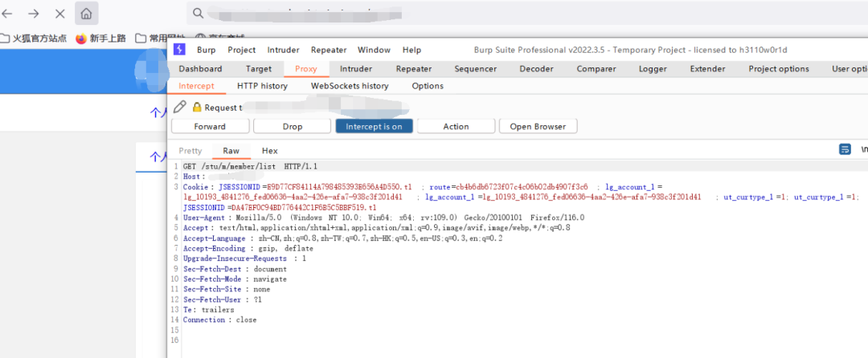Screen dimensions: 868x358
Task: Click the Upgrade-Insecure-Requests header line
Action: pyautogui.click(x=244, y=258)
